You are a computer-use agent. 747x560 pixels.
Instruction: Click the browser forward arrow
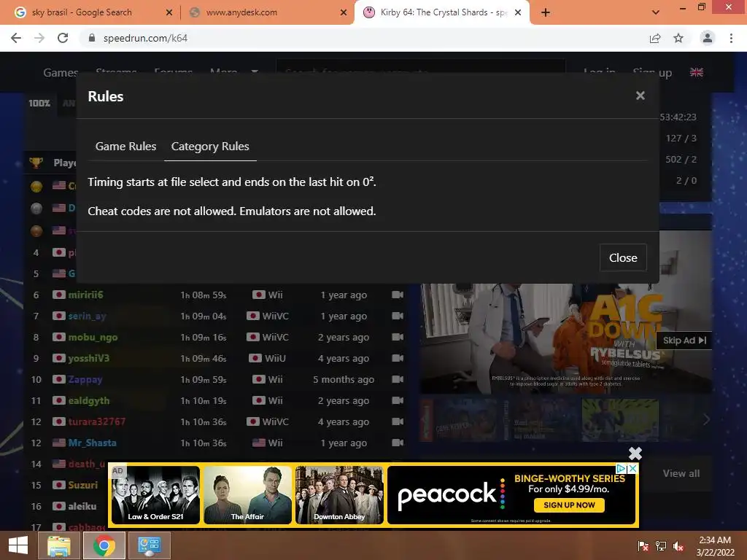[39, 38]
